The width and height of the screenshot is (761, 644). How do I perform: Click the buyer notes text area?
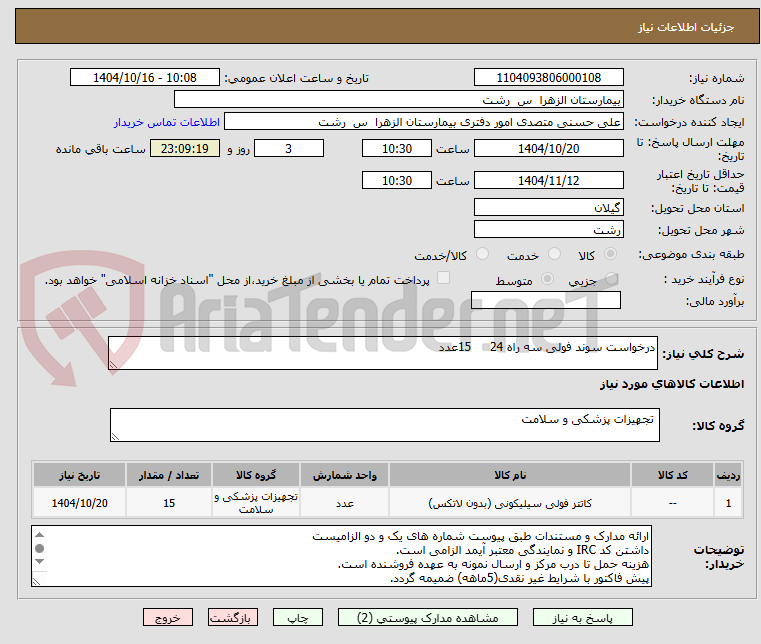pos(342,556)
